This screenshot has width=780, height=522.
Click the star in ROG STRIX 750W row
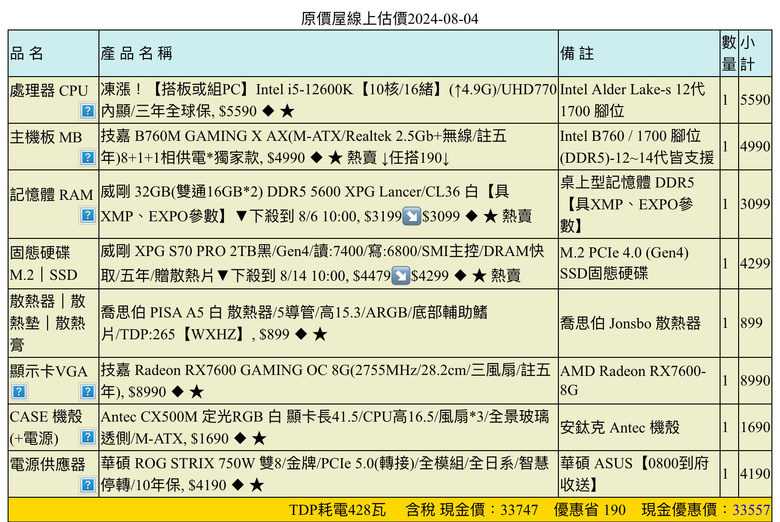point(256,485)
